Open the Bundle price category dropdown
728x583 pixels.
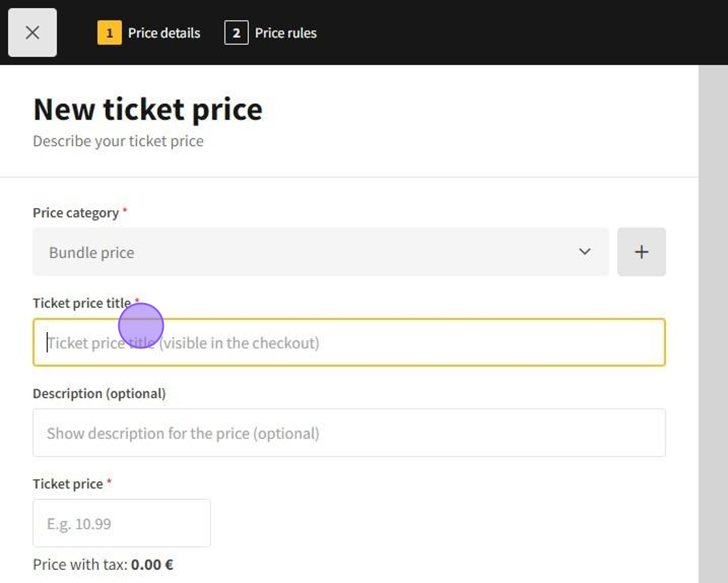(x=320, y=252)
